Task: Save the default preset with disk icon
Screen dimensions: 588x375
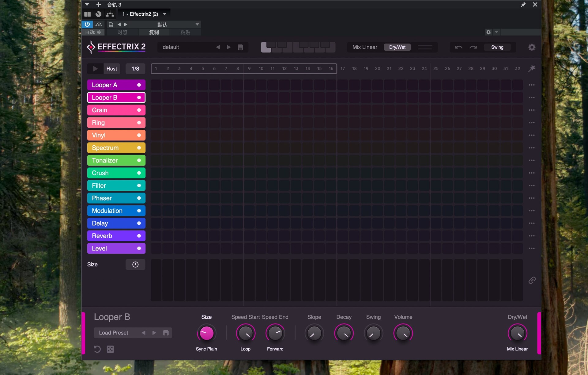Action: tap(240, 47)
